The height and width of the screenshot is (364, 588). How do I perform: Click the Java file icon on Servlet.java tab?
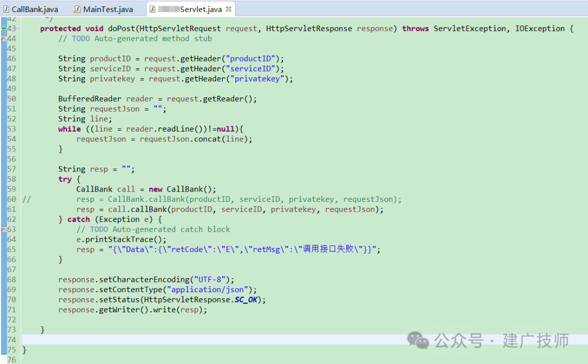(152, 9)
